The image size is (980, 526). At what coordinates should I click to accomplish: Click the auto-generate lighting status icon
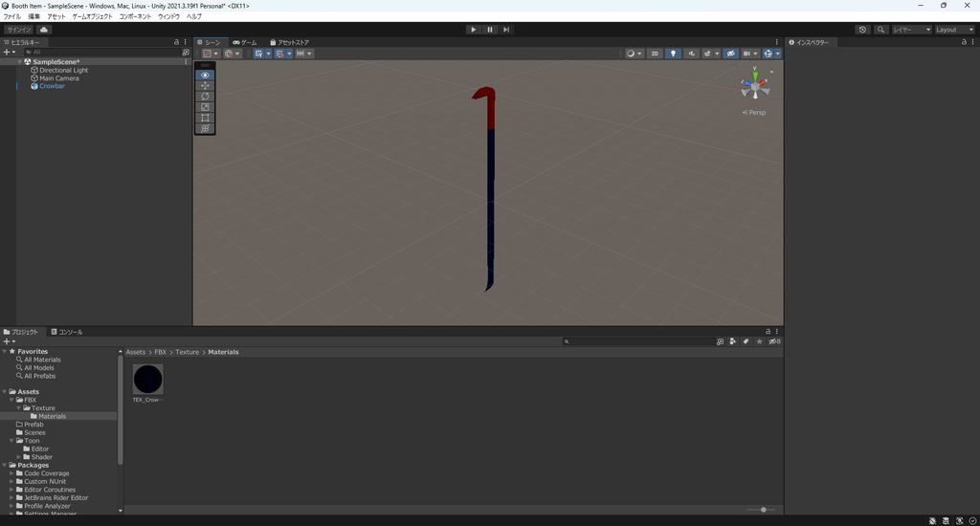959,520
